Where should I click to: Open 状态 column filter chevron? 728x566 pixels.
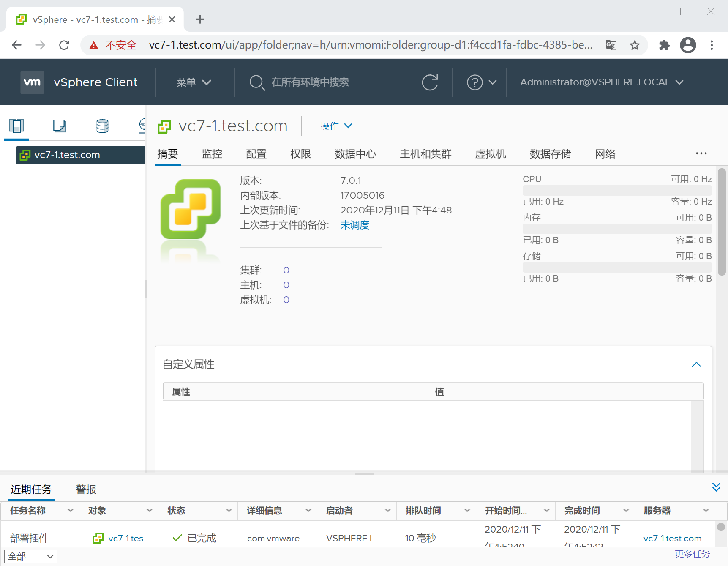point(229,510)
